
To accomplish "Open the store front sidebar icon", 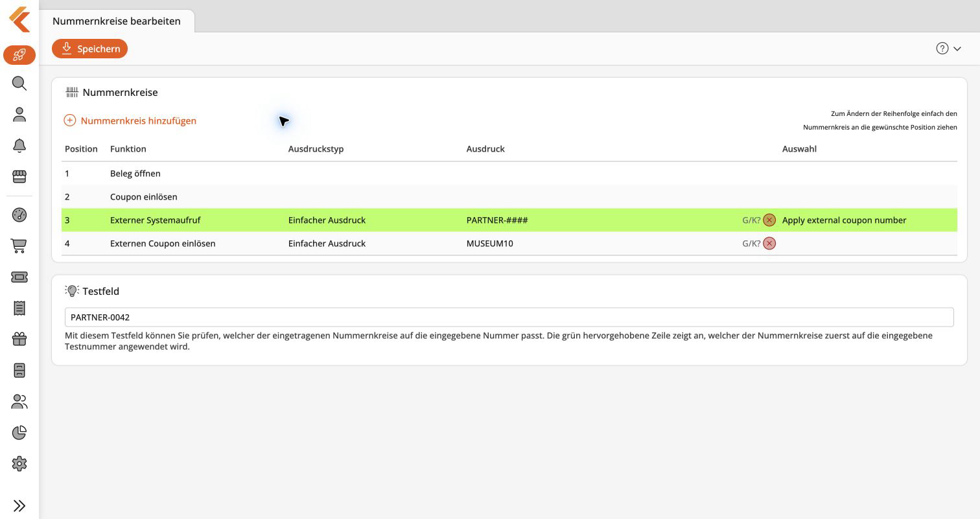I will point(19,176).
